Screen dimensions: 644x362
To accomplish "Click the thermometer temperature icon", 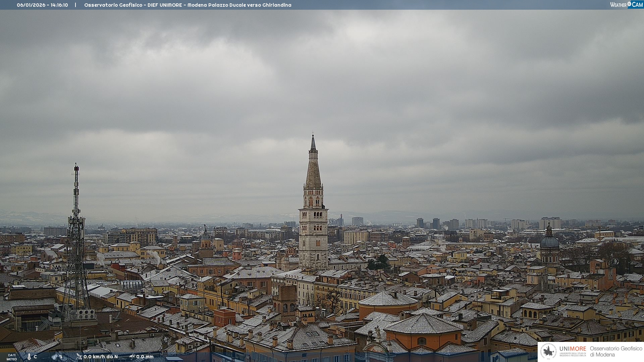I will pos(29,357).
